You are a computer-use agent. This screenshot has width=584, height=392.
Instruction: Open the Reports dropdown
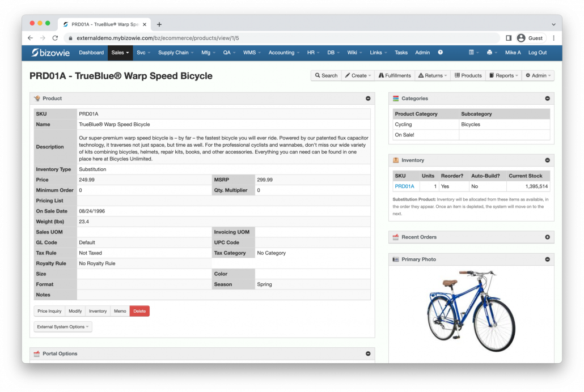pyautogui.click(x=503, y=75)
